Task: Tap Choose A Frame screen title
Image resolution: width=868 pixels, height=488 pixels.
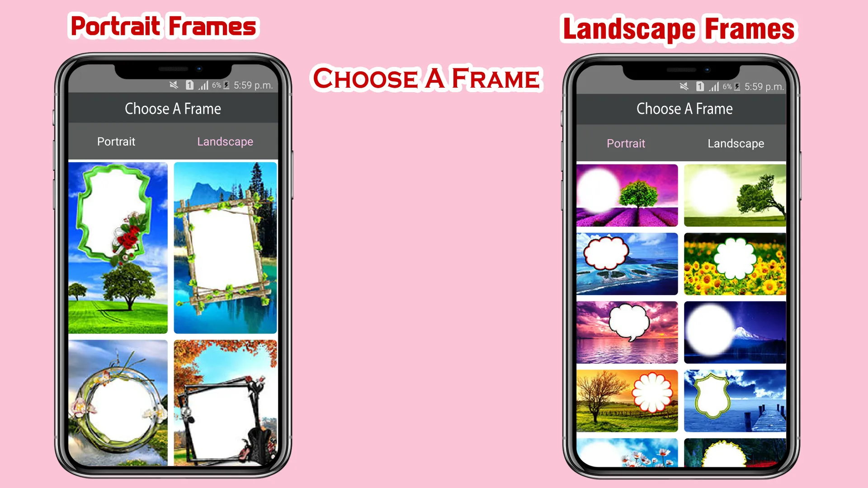Action: pos(172,108)
